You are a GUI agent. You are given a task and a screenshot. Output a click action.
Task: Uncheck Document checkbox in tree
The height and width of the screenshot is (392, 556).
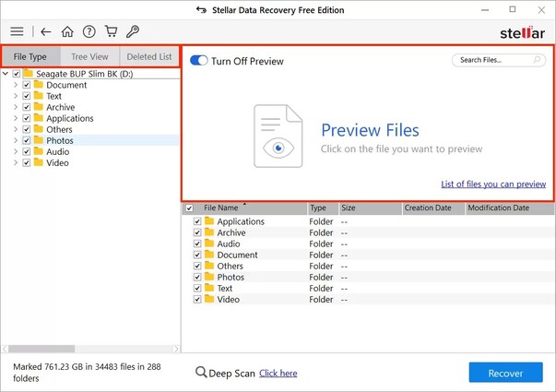26,85
